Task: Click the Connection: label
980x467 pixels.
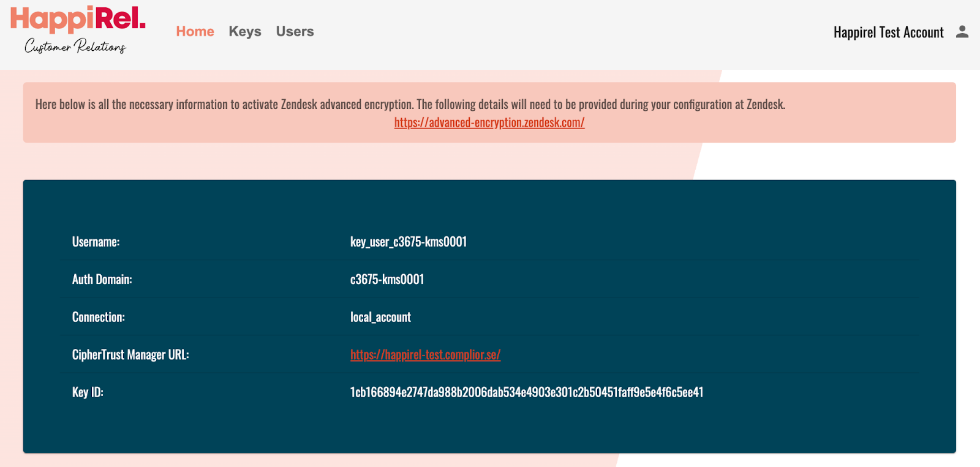Action: [98, 317]
